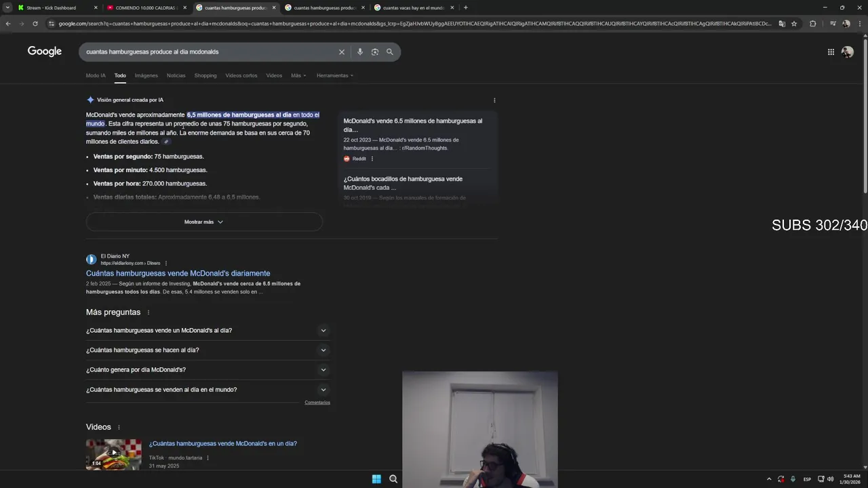Viewport: 868px width, 488px height.
Task: Select the Modo IA search tab
Action: [x=96, y=75]
